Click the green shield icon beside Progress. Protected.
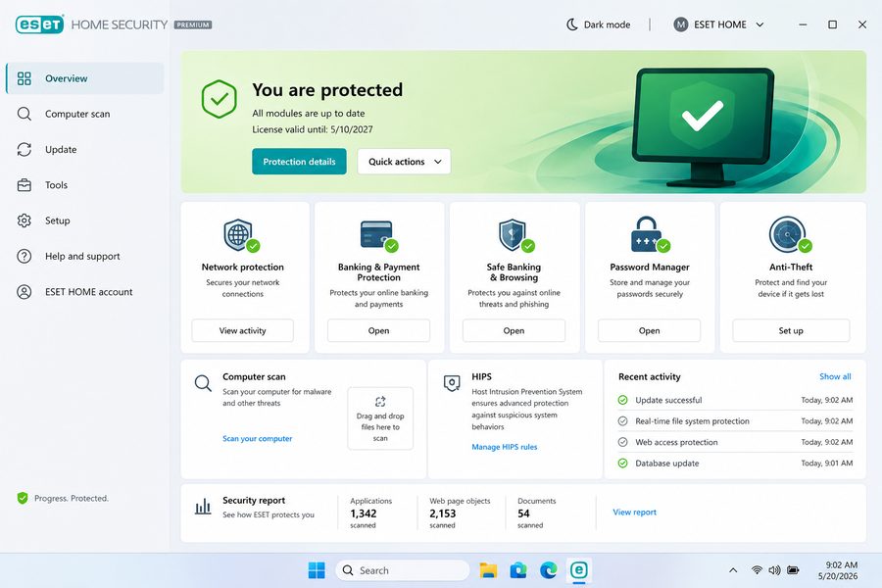This screenshot has height=588, width=882. (23, 498)
